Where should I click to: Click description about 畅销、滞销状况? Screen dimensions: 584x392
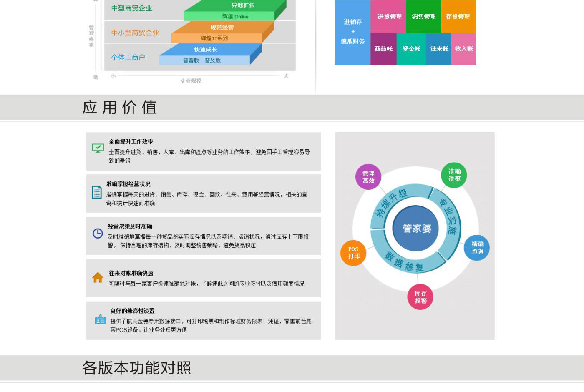click(x=208, y=241)
